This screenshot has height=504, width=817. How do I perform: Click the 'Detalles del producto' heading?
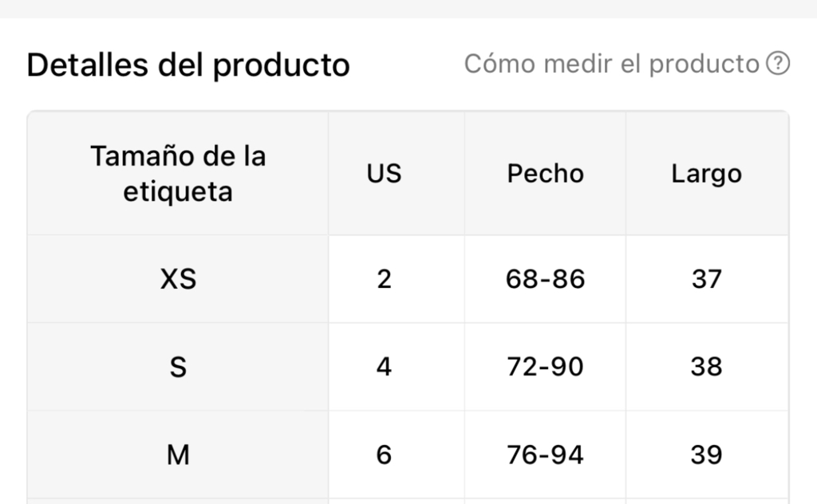tap(188, 65)
